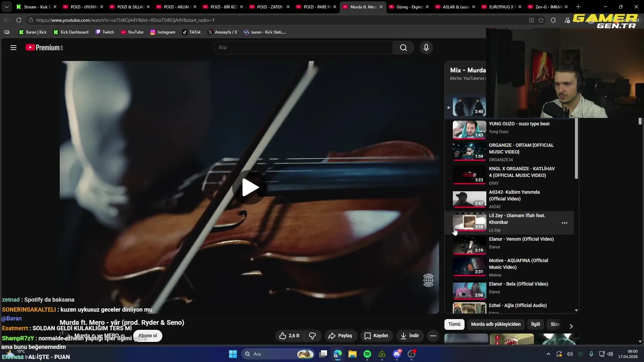
Task: Switch to the POIZI - PARE PA tab
Action: pyautogui.click(x=316, y=7)
